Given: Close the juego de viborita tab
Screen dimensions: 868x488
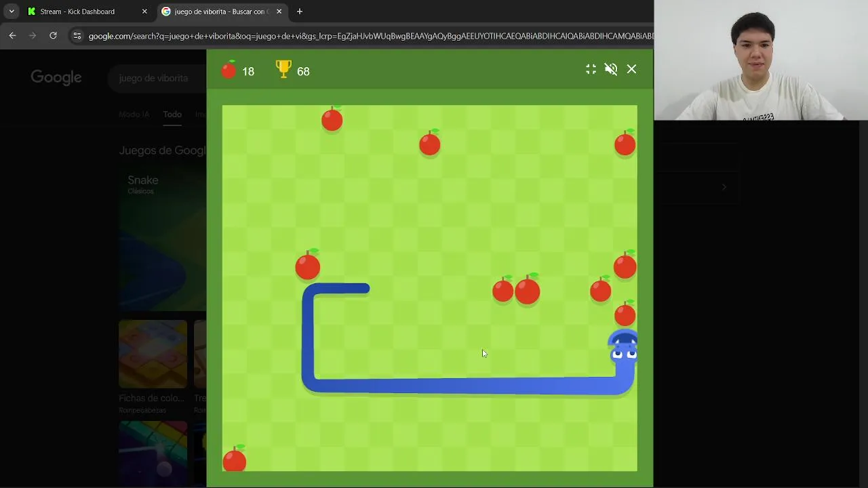Looking at the screenshot, I should point(279,12).
